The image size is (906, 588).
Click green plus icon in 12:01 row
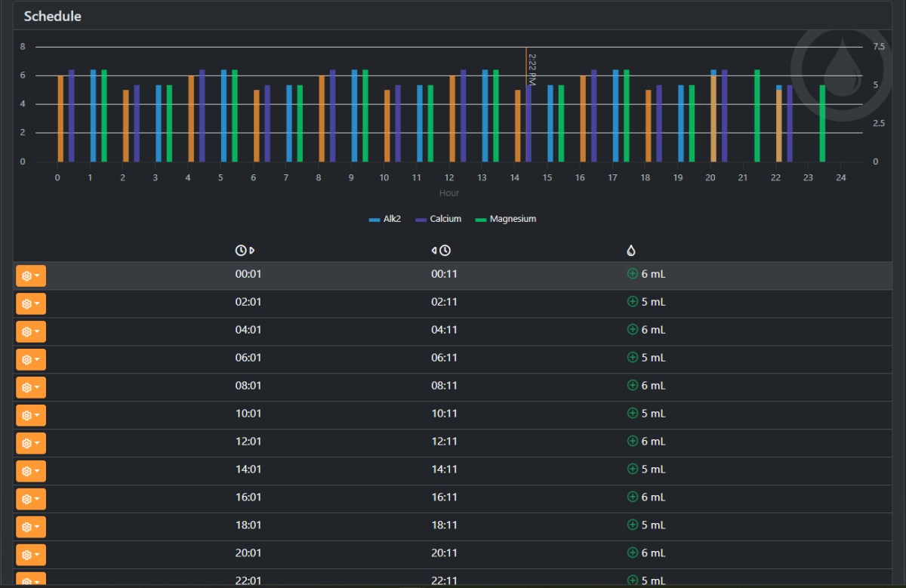click(633, 442)
